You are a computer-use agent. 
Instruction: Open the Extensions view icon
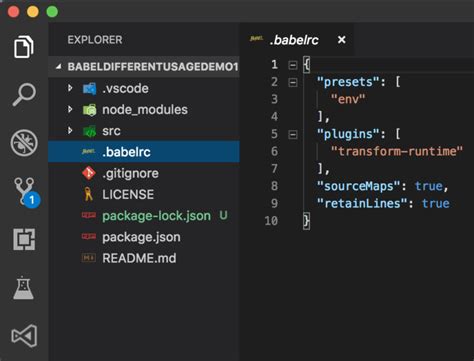(24, 239)
